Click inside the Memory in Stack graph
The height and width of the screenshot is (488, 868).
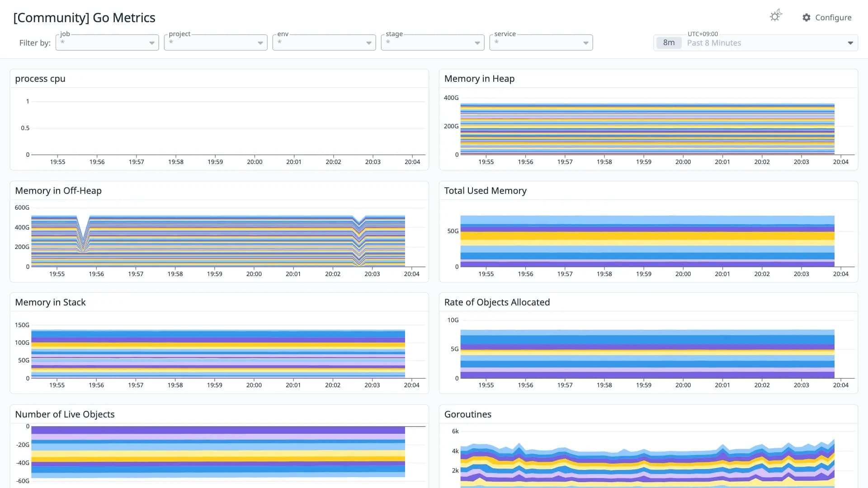[218, 354]
